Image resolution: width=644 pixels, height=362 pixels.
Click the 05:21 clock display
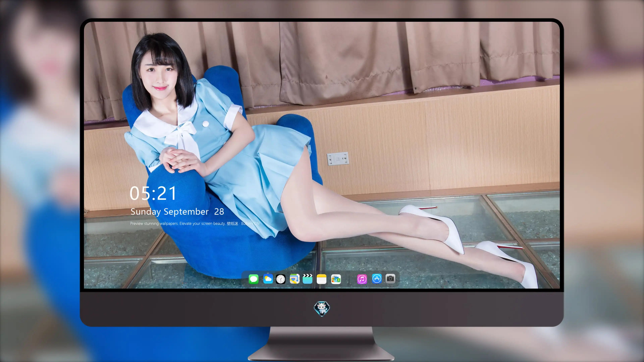153,193
